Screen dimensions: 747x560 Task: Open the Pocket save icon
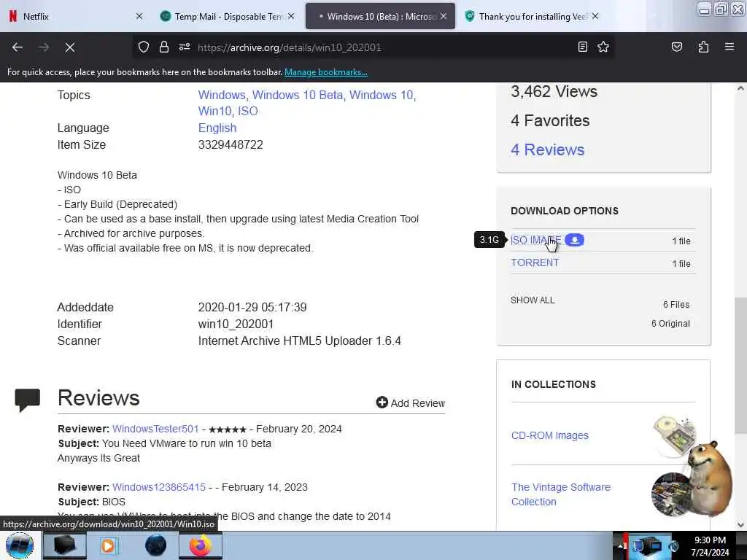676,47
